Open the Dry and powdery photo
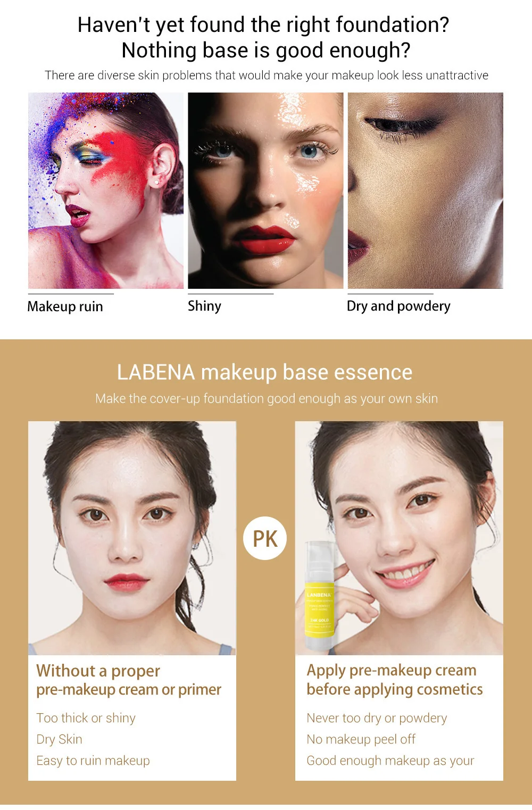The width and height of the screenshot is (532, 810). pyautogui.click(x=426, y=190)
